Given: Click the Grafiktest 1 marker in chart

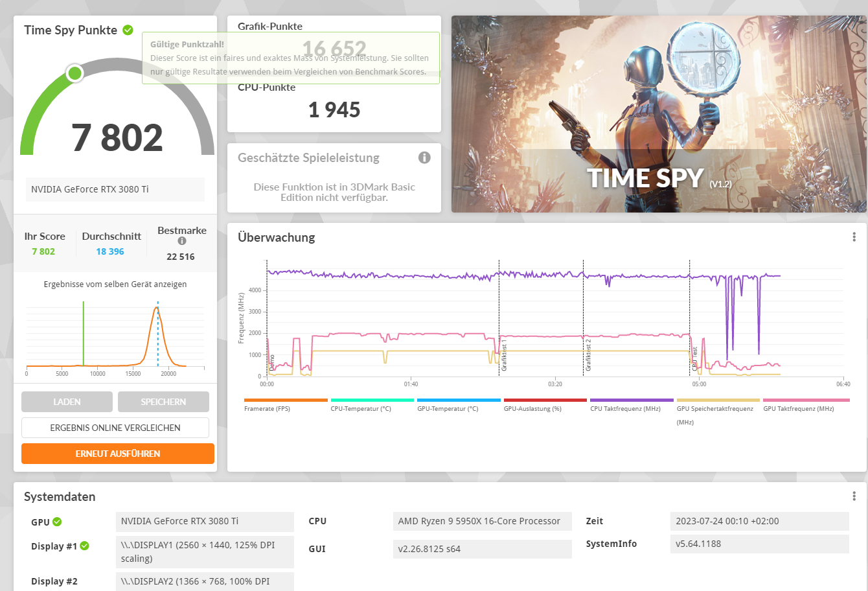Looking at the screenshot, I should [504, 355].
